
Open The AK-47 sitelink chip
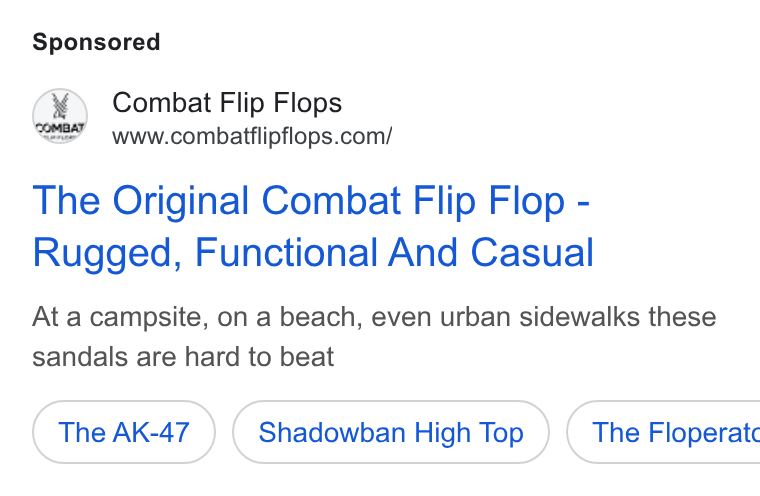(x=124, y=432)
